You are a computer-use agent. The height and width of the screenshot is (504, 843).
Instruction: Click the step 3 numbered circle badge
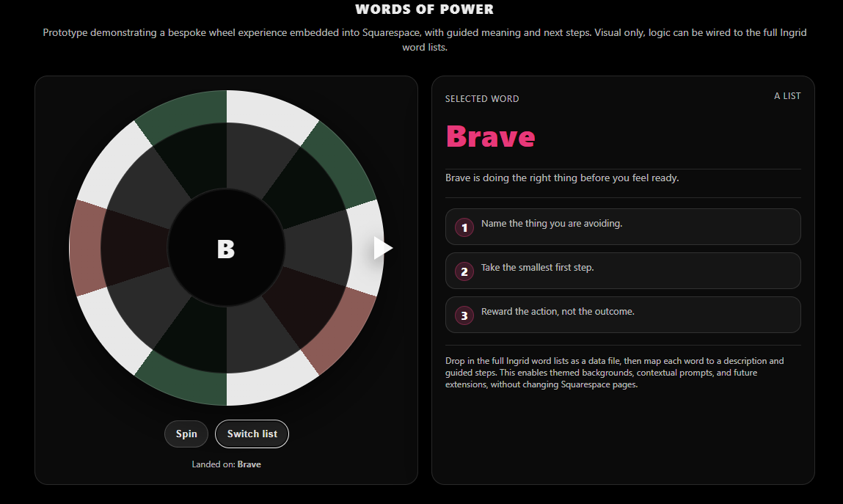pyautogui.click(x=464, y=315)
